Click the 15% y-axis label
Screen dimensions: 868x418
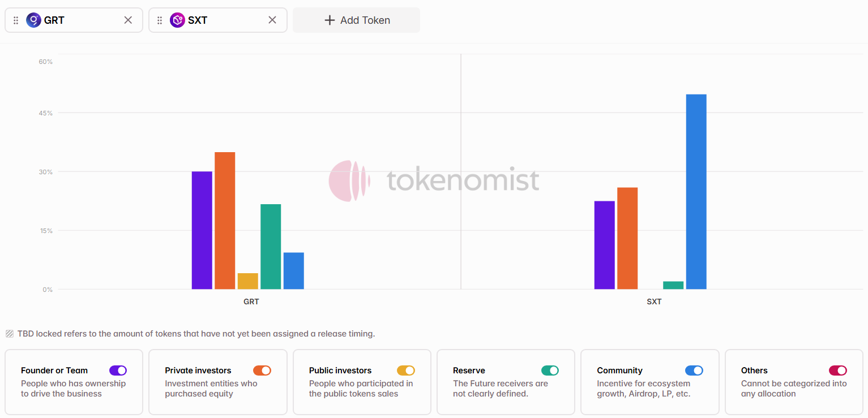click(45, 231)
